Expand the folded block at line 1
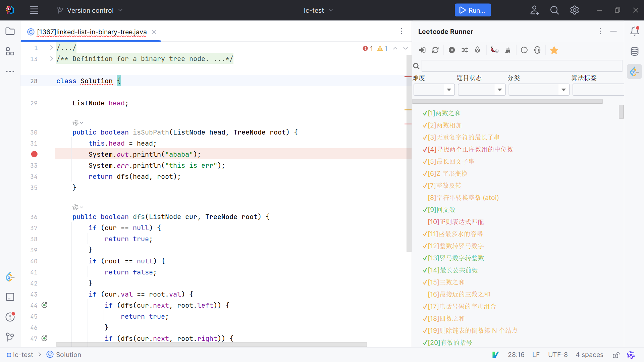The width and height of the screenshot is (644, 362). 51,48
